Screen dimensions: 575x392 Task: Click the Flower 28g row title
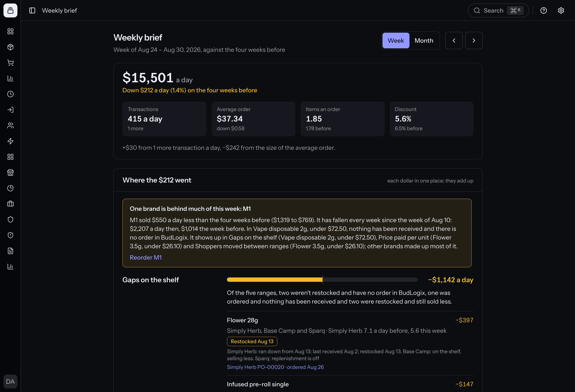coord(242,320)
